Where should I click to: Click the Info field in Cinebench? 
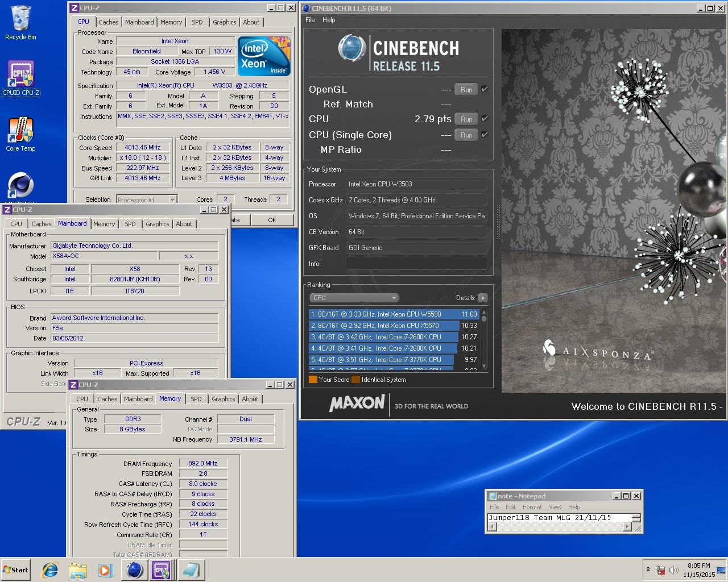(416, 264)
